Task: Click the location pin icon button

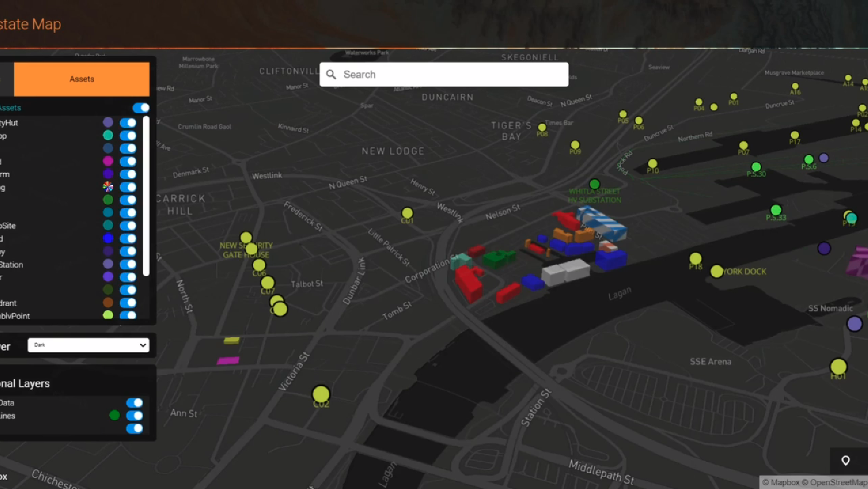Action: (x=845, y=460)
